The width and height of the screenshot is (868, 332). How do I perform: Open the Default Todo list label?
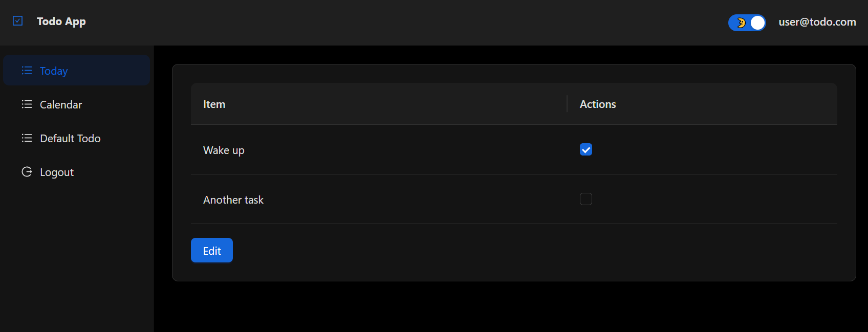(70, 139)
